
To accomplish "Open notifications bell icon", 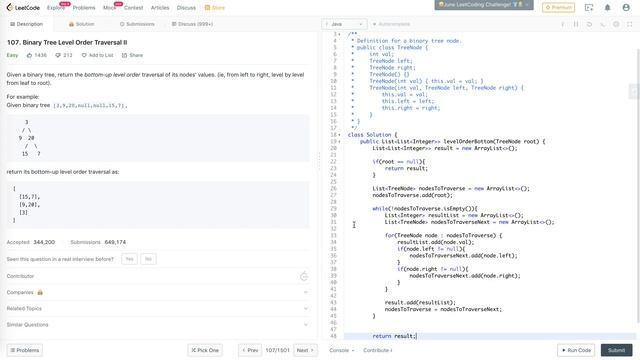I will [x=607, y=7].
